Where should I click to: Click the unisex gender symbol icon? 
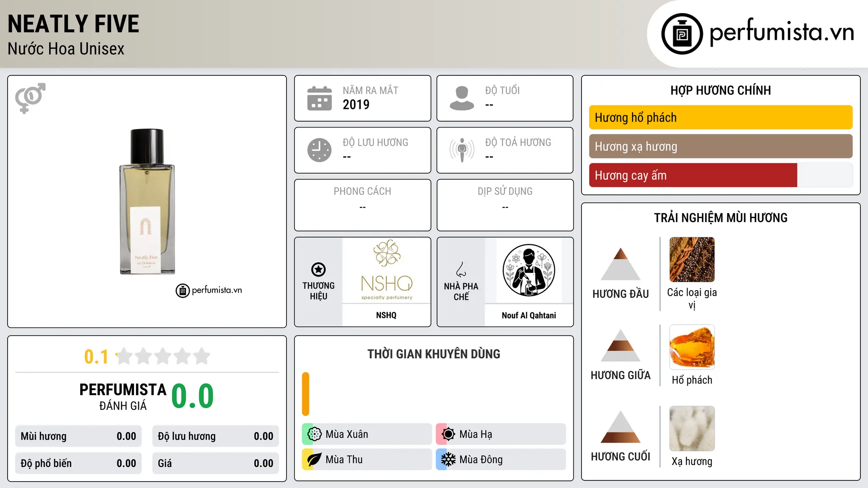pos(30,98)
